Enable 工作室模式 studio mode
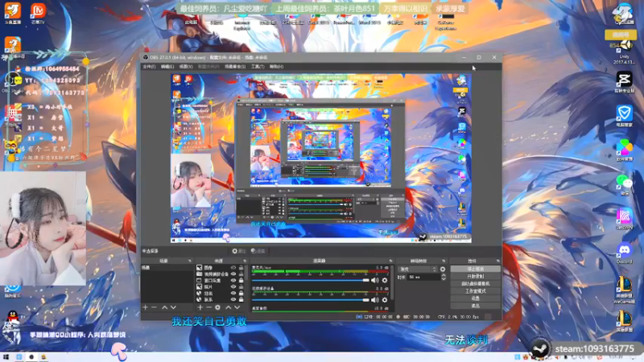The height and width of the screenshot is (362, 644). (475, 291)
